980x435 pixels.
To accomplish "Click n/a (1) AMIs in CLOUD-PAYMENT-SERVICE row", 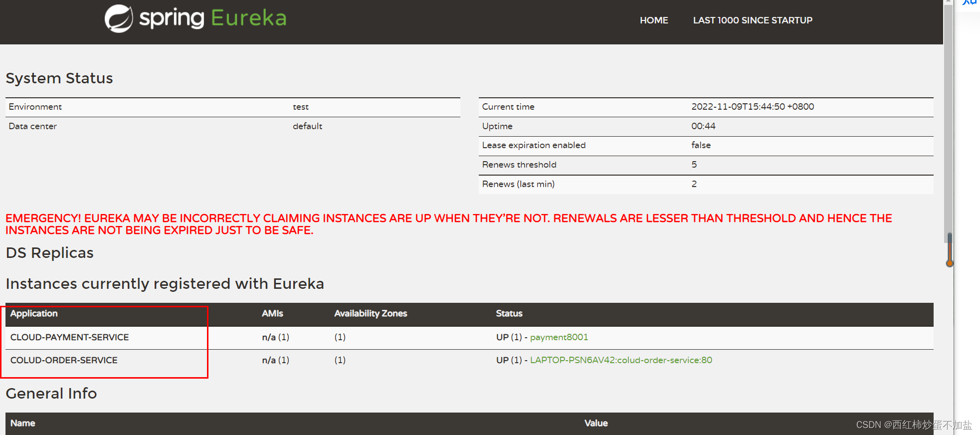I will click(x=275, y=337).
